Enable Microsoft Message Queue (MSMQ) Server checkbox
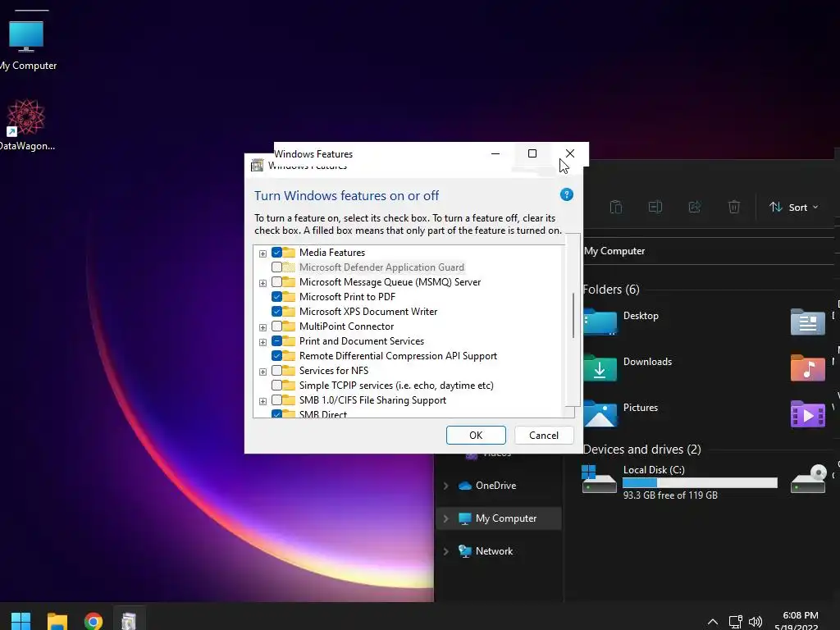The width and height of the screenshot is (840, 630). (x=276, y=282)
